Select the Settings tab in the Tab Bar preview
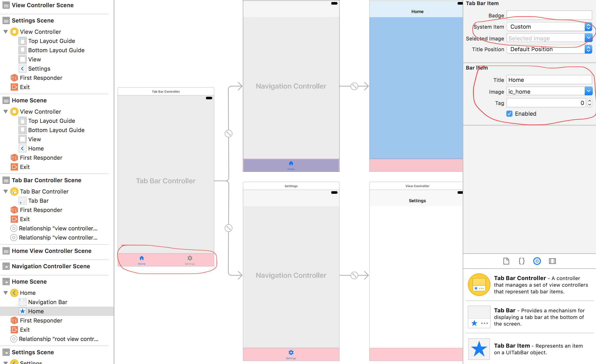596x364 pixels. point(190,259)
